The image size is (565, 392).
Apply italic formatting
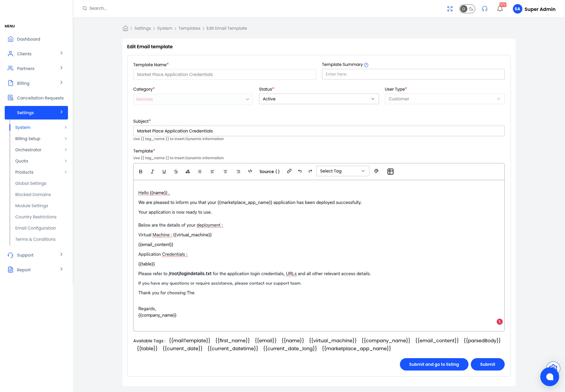152,172
